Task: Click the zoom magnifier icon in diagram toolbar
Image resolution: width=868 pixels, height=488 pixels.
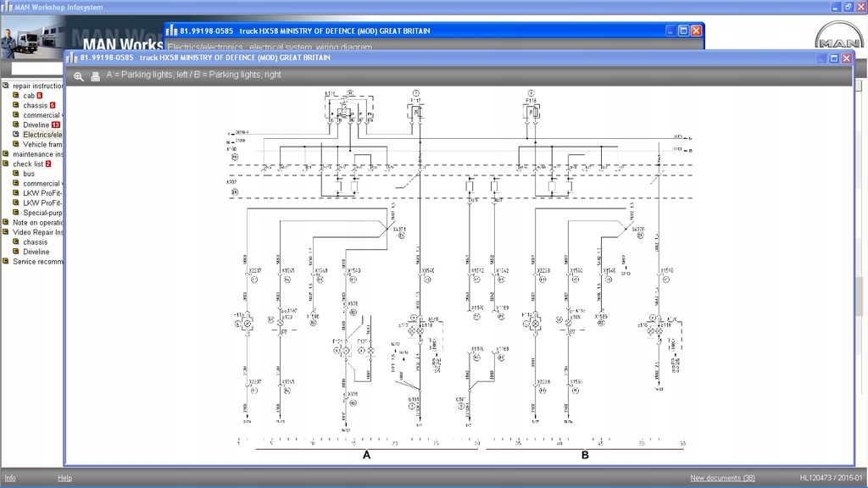Action: click(79, 76)
